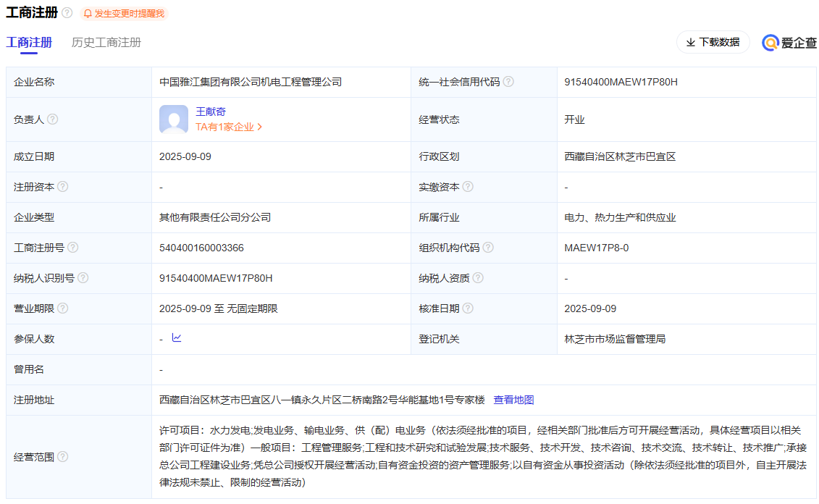
Task: Switch to 历史工商注册 tab
Action: (106, 43)
